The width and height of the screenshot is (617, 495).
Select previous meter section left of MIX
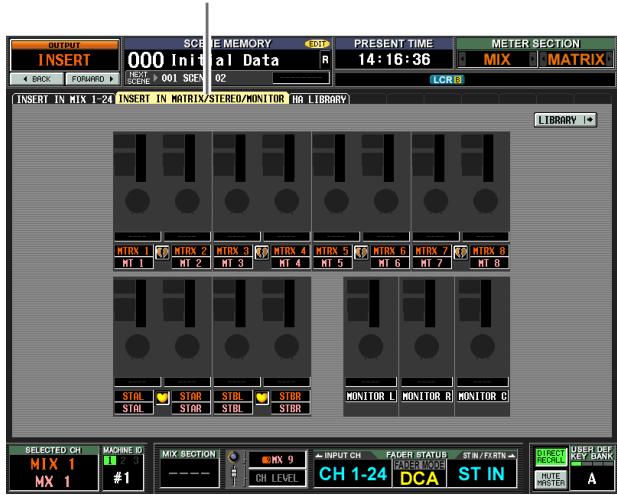pyautogui.click(x=462, y=59)
